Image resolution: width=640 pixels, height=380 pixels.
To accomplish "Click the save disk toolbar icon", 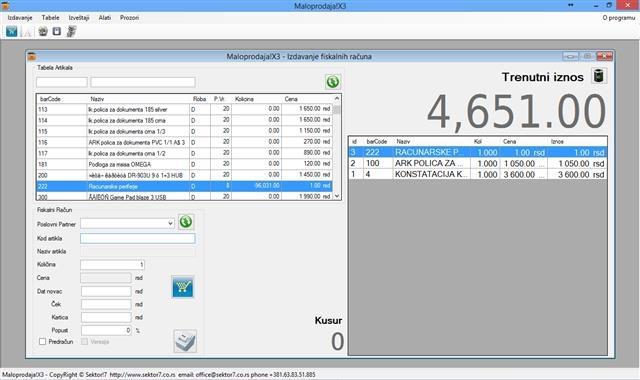I will (57, 31).
